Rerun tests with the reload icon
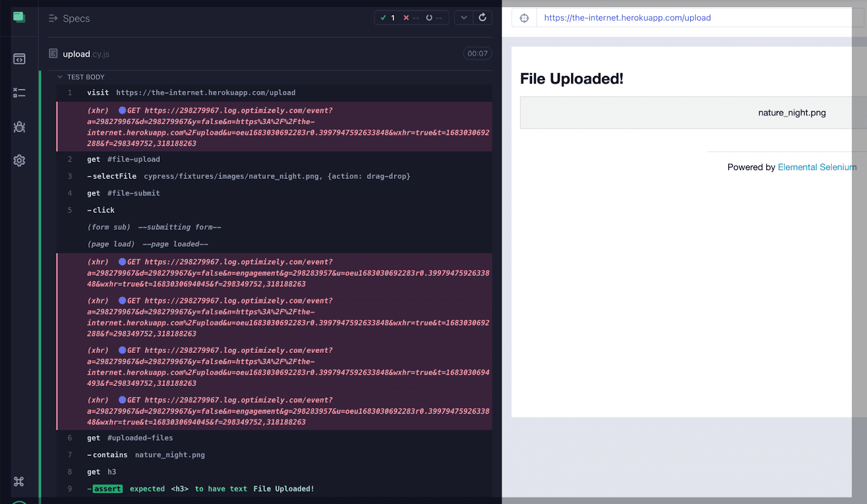This screenshot has width=867, height=504. click(482, 17)
